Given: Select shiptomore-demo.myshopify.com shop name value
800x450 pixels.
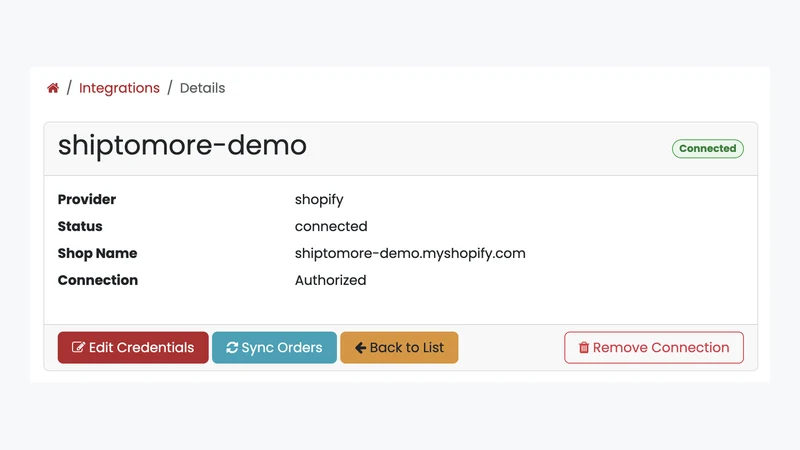Looking at the screenshot, I should 410,254.
